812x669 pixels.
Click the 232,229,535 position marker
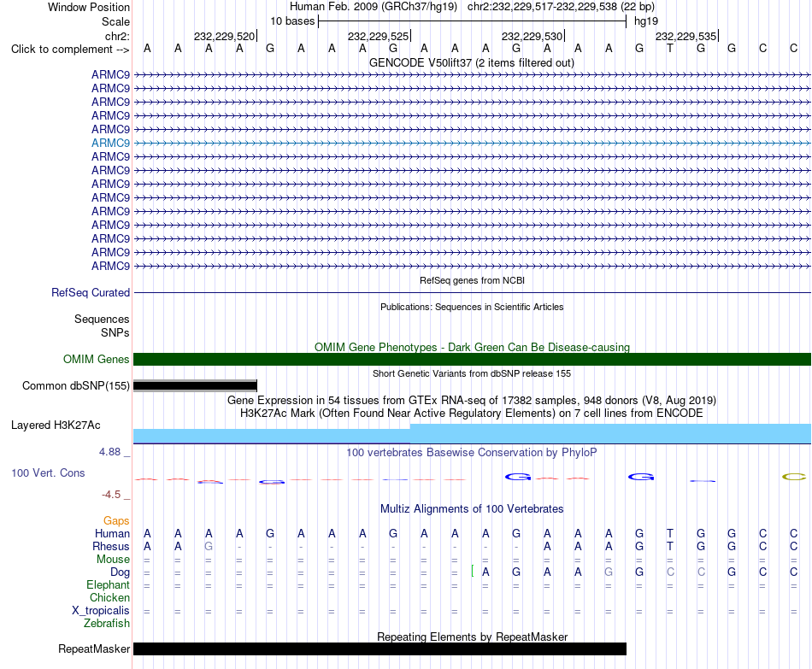click(685, 36)
